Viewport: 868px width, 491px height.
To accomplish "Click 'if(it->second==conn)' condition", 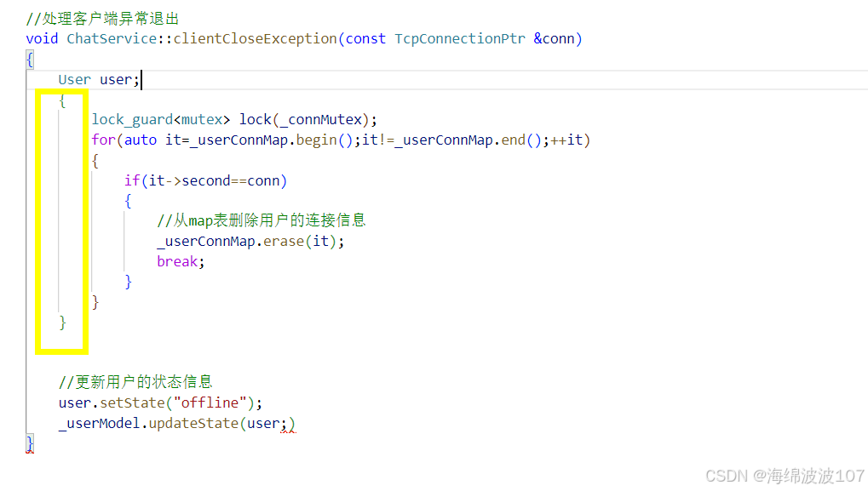I will pyautogui.click(x=205, y=180).
